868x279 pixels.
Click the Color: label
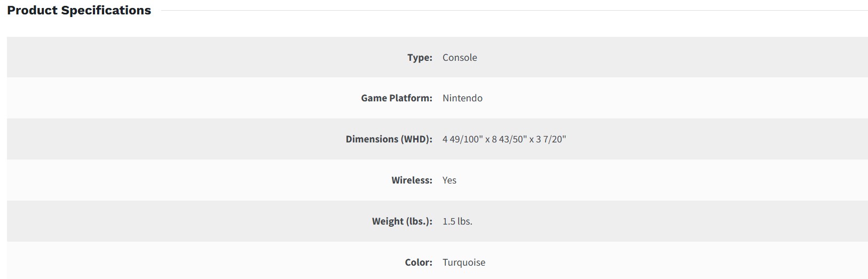click(x=419, y=262)
